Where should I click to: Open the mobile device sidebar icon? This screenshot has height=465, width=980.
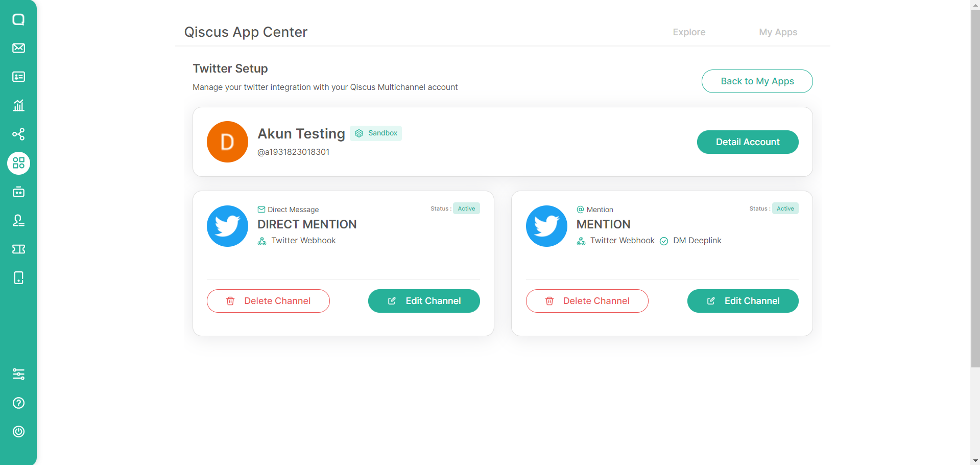point(18,277)
